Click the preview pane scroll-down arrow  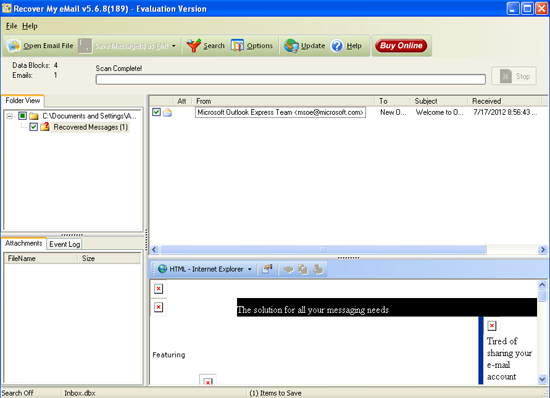(542, 379)
